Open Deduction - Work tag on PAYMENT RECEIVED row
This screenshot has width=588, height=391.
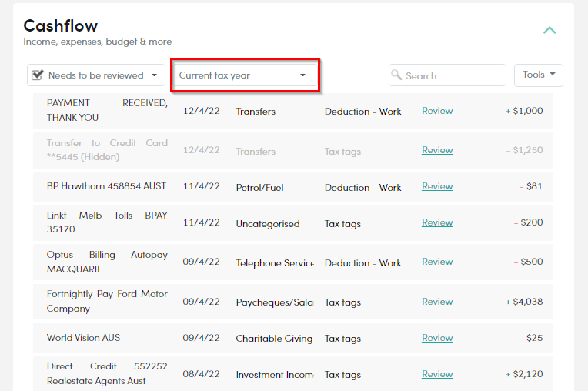pos(363,112)
